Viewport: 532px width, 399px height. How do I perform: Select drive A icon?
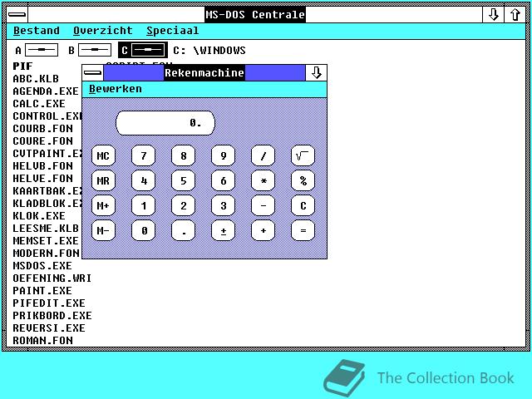click(37, 50)
